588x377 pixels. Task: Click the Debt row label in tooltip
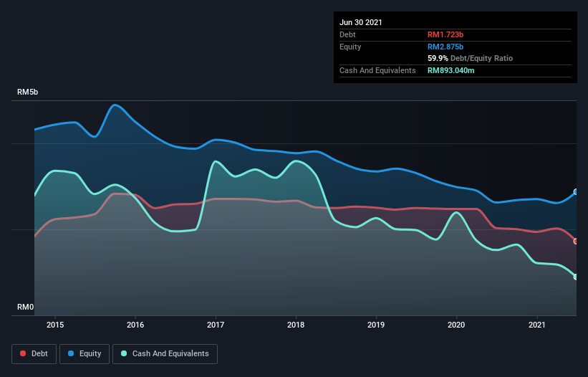pos(347,35)
